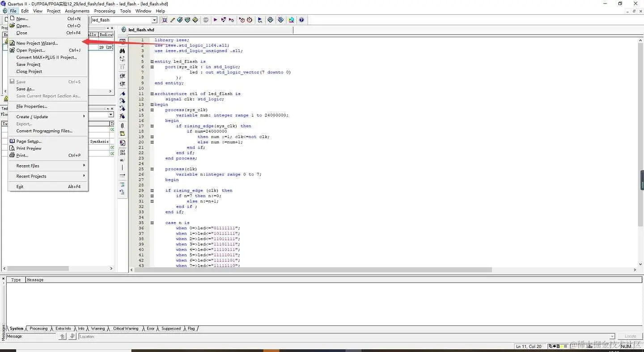The width and height of the screenshot is (644, 352).
Task: Collapse the case n block at line 35
Action: click(x=152, y=223)
